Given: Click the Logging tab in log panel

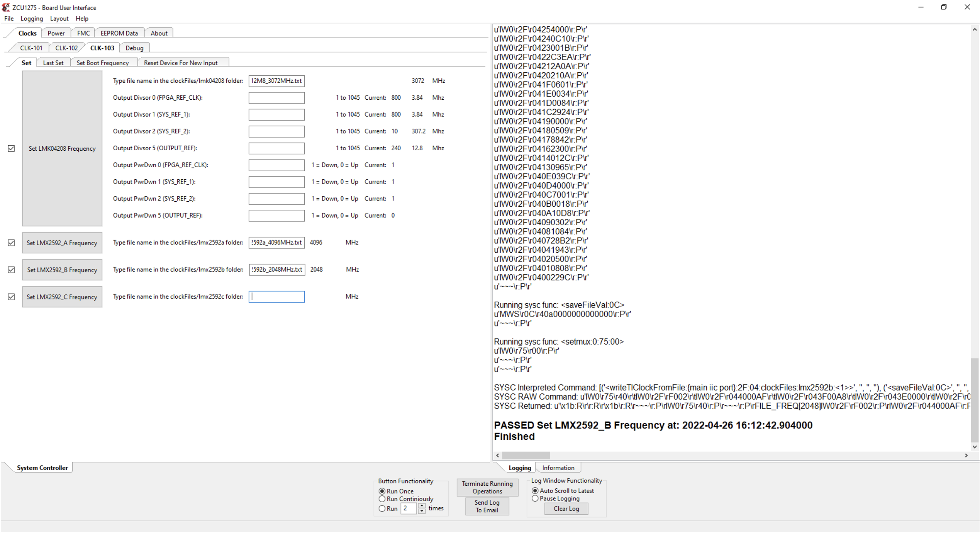Looking at the screenshot, I should pos(520,468).
